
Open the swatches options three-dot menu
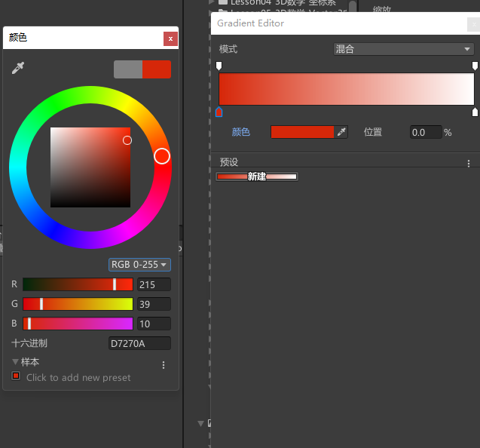164,365
